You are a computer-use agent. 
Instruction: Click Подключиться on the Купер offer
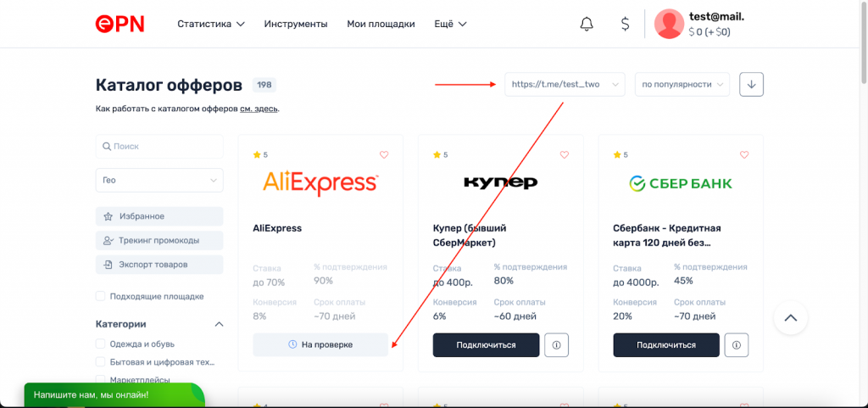coord(486,345)
